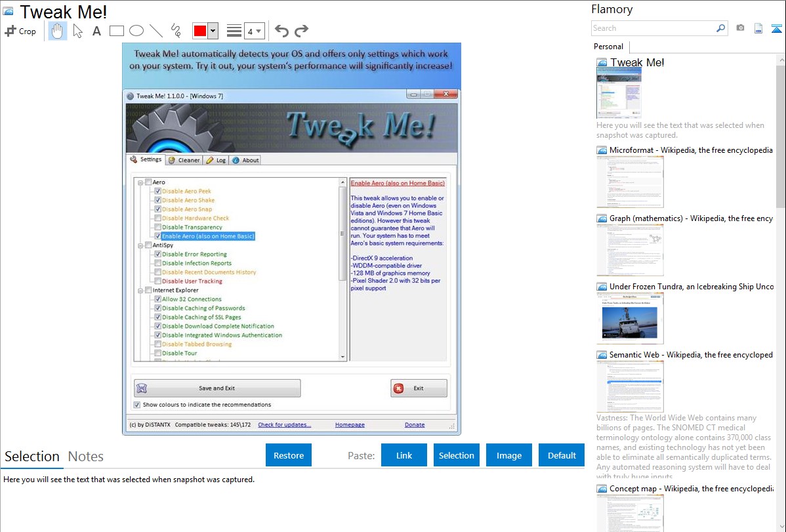This screenshot has height=532, width=786.
Task: Undo the last annotation
Action: 281,31
